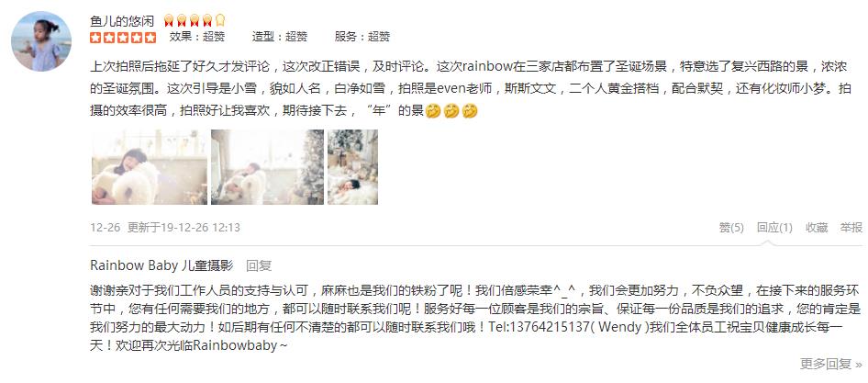Screen dimensions: 868x383
Task: Open third narrow review photo
Action: click(x=352, y=167)
